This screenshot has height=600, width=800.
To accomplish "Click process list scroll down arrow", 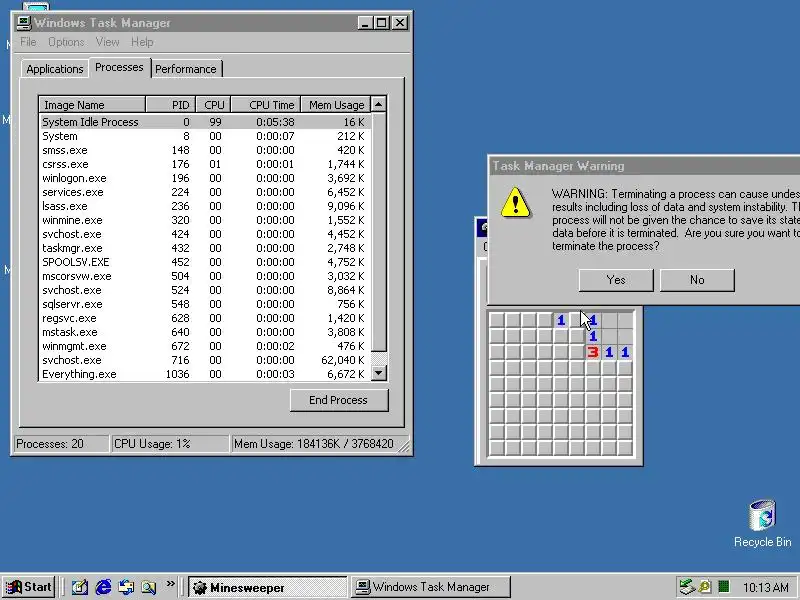I will (379, 373).
